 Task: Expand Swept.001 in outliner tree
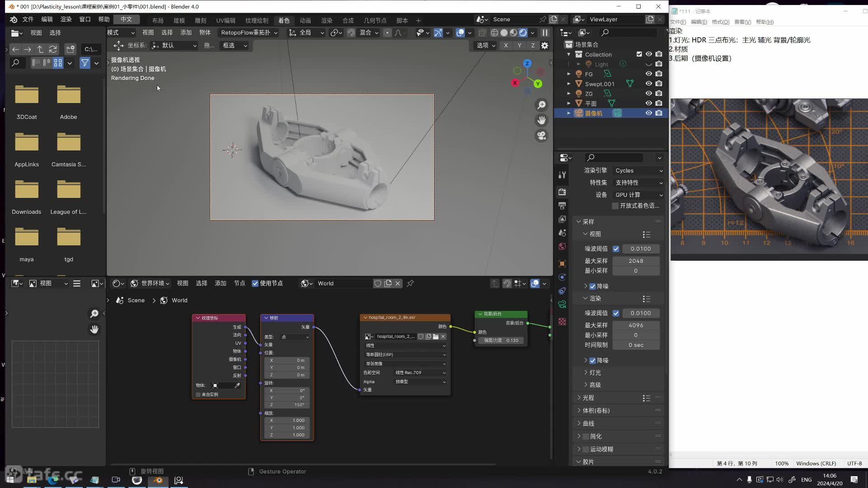(x=569, y=84)
